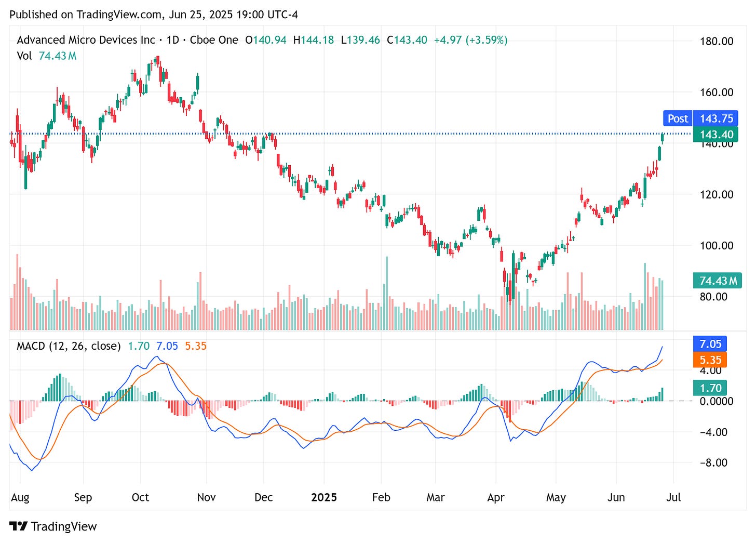Click the green 143.40 last price tag
This screenshot has height=543, width=756.
tap(716, 134)
